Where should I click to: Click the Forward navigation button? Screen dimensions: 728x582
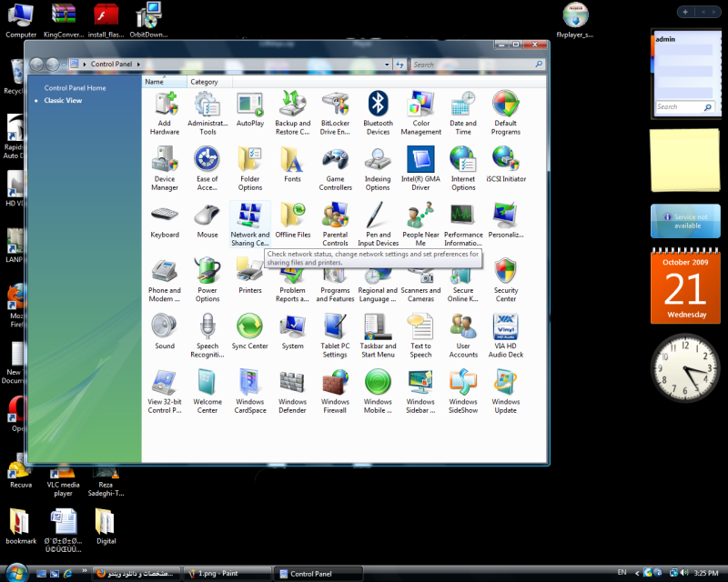(53, 65)
